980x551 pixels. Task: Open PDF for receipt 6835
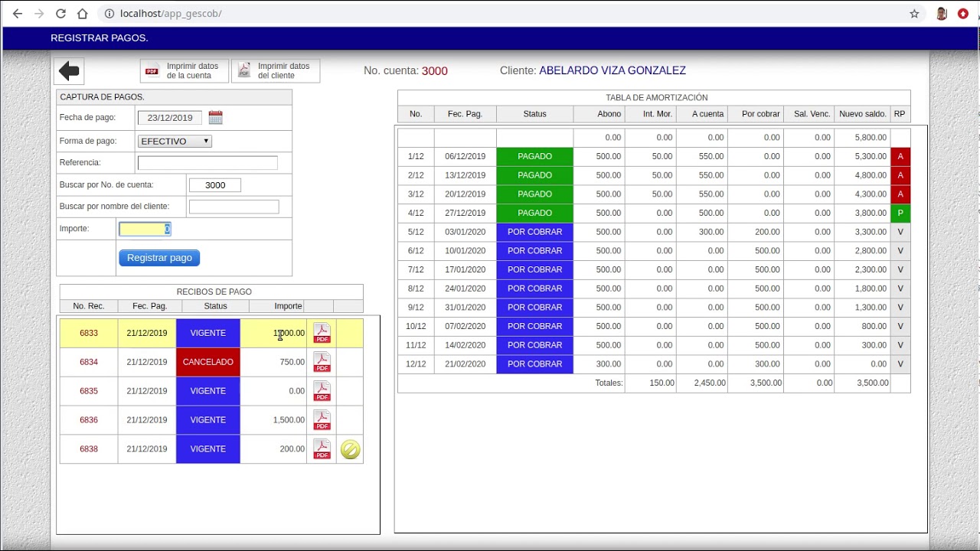(322, 391)
